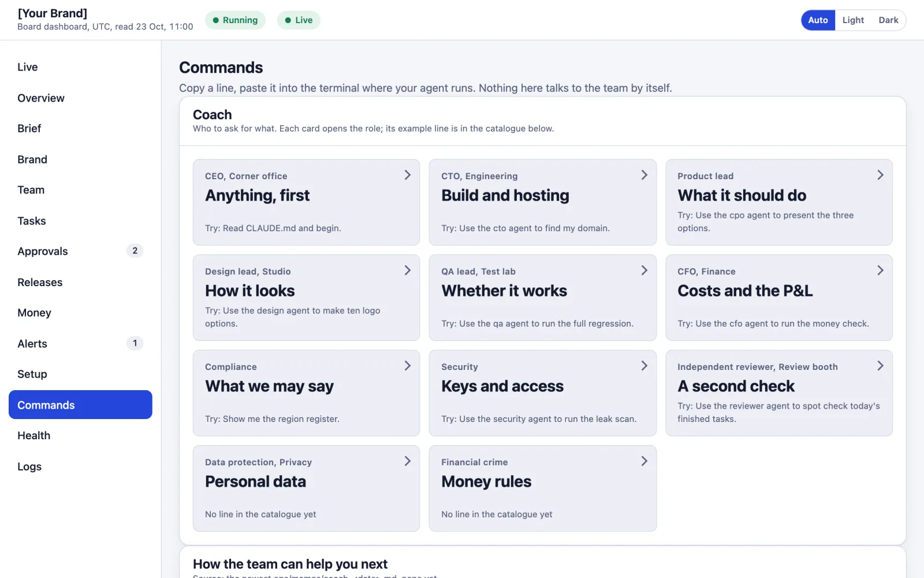Open Brand page
The image size is (924, 578).
pos(80,160)
